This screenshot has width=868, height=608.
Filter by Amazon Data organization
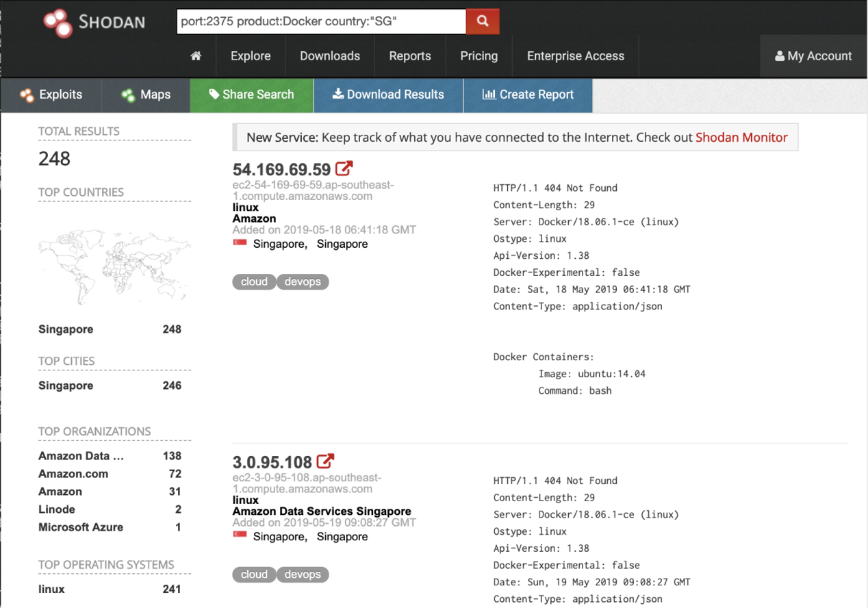coord(81,456)
